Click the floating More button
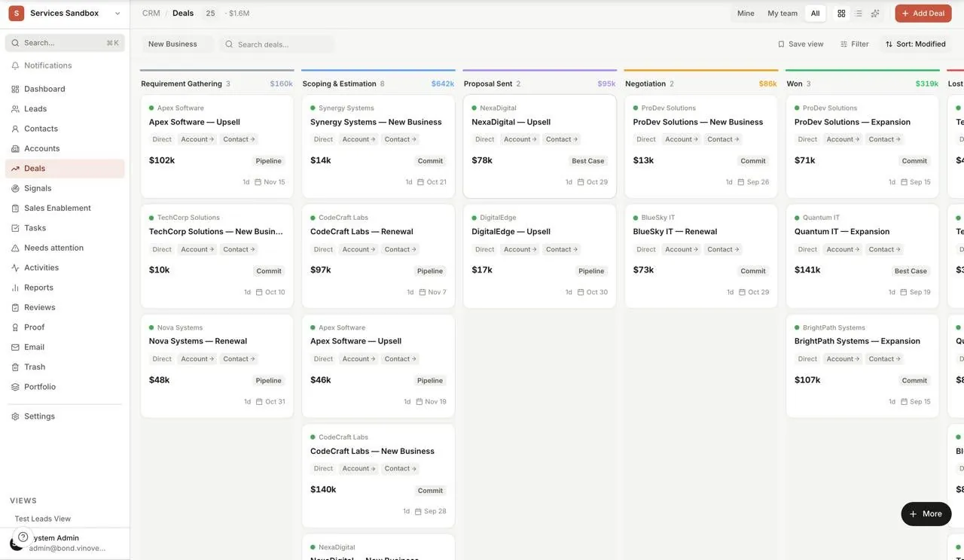Viewport: 964px width, 560px height. coord(926,514)
